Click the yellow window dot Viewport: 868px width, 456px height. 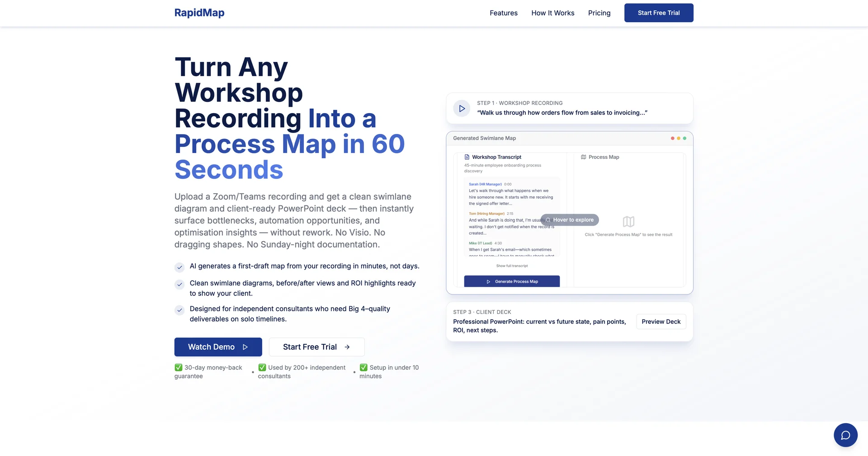(679, 138)
